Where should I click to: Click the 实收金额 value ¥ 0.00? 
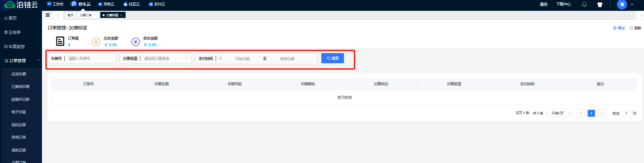click(150, 45)
